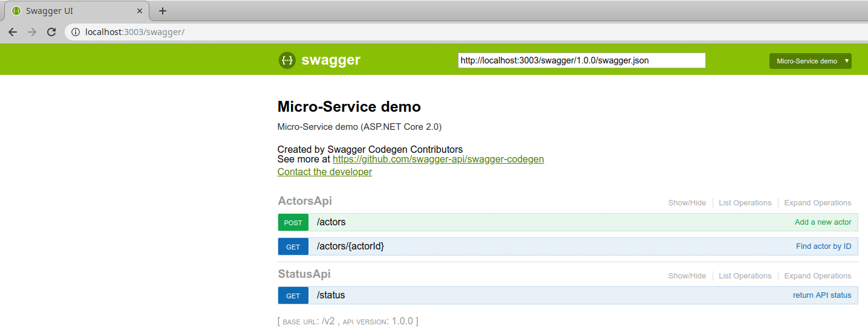Expand the ActorsApi section heading
868x331 pixels.
tap(305, 201)
